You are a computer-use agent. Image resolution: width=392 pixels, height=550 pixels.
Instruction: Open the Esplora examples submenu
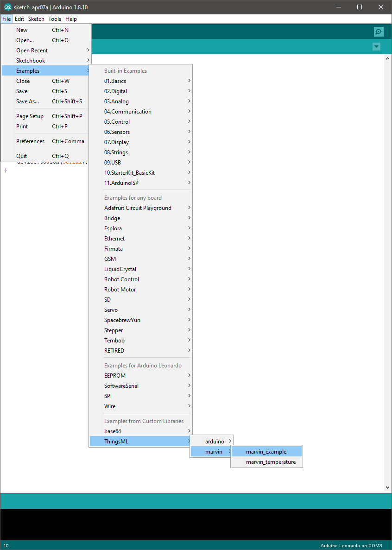(x=140, y=228)
